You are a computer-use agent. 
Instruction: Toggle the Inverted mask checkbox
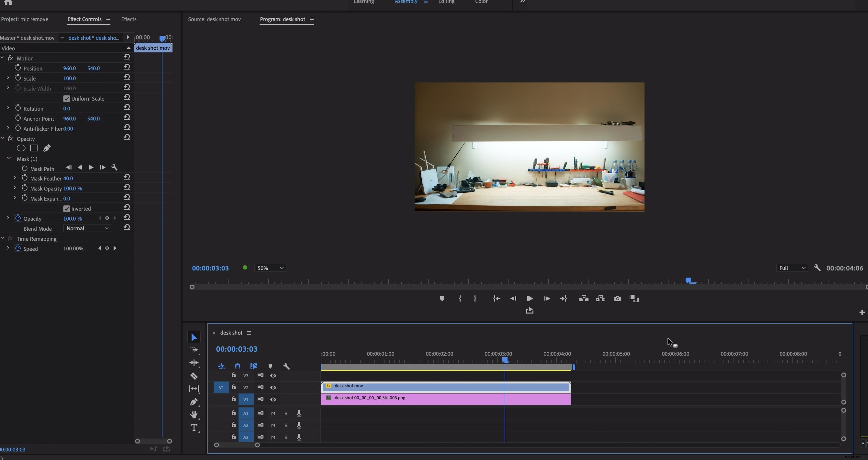66,208
